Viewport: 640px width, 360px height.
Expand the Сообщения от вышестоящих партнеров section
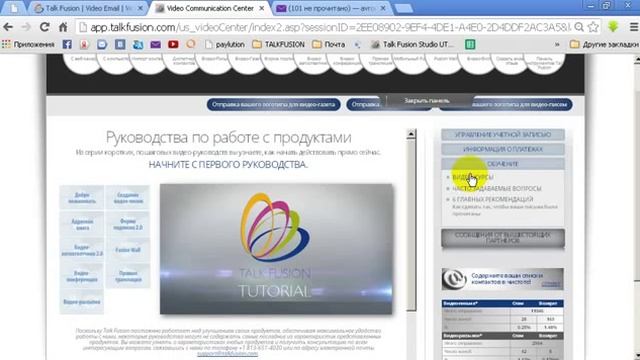click(503, 238)
